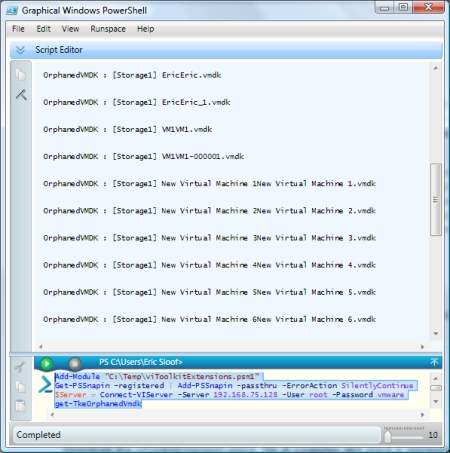This screenshot has width=450, height=453.
Task: Click the PowerShell app icon in title bar
Action: tap(12, 10)
